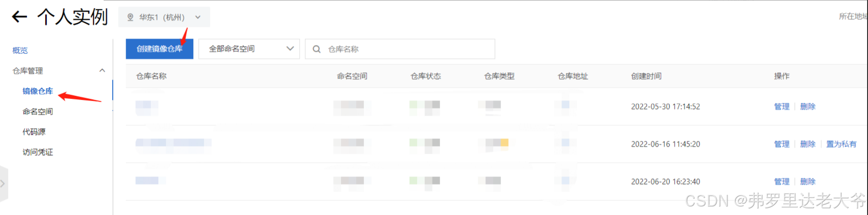This screenshot has width=868, height=215.
Task: Click 置为私有 for the 2022-06-16 repository
Action: (x=841, y=144)
